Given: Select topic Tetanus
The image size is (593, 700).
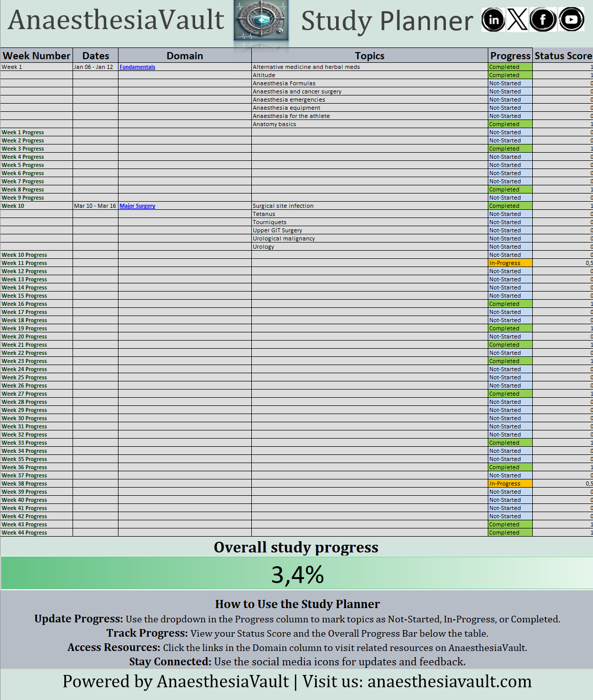Looking at the screenshot, I should tap(370, 214).
